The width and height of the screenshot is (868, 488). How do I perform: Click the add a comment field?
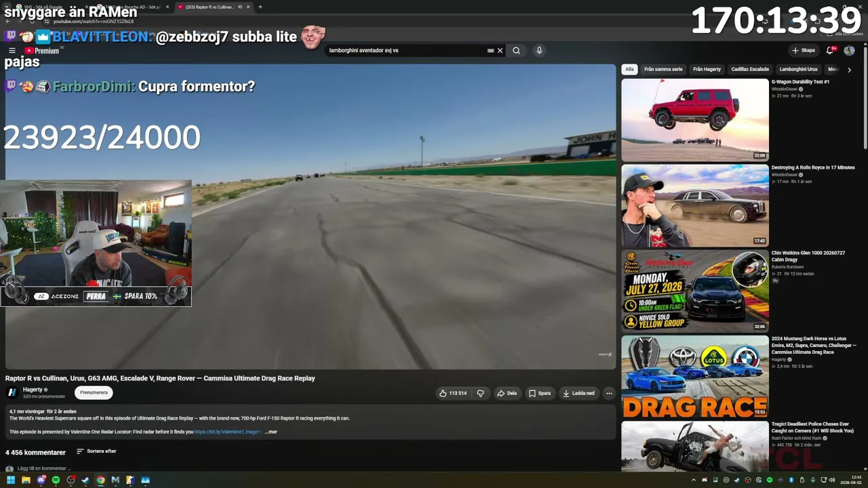pos(44,468)
